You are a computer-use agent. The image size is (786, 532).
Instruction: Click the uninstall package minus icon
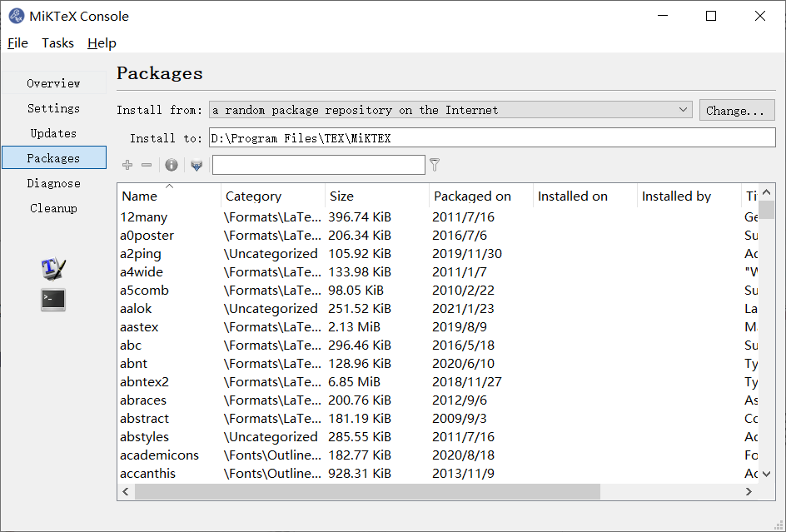(x=147, y=165)
